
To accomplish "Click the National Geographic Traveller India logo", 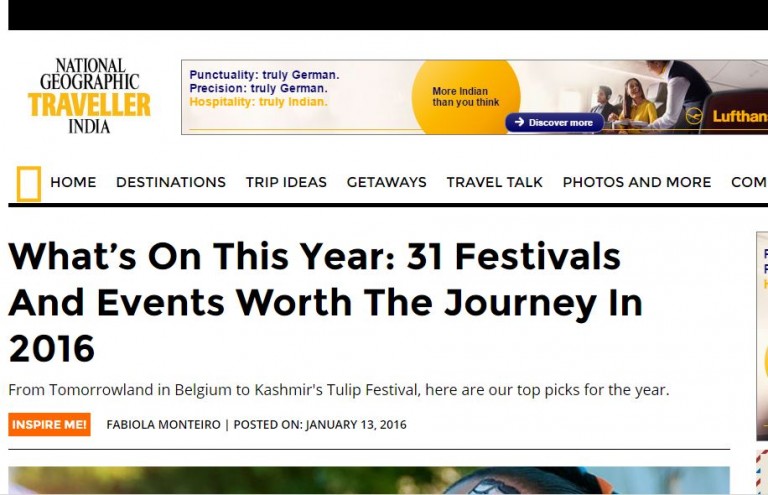I will click(89, 96).
